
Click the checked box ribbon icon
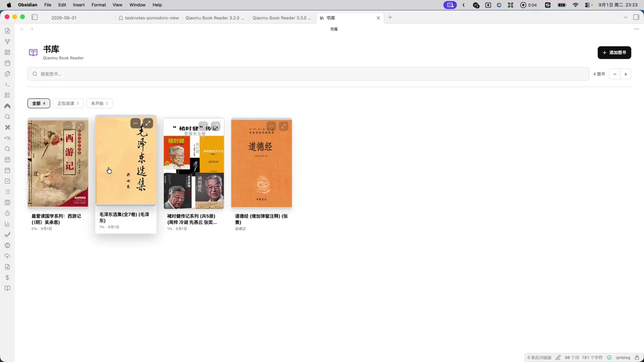point(7,181)
